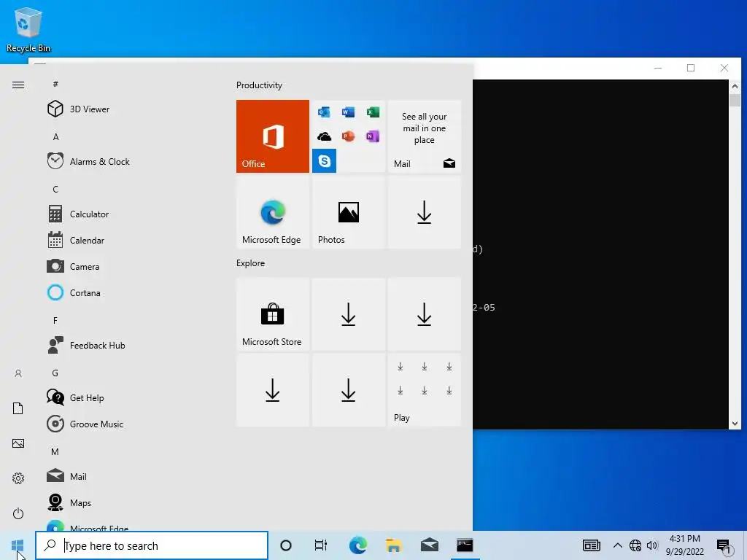747x560 pixels.
Task: Maximize the console window
Action: point(691,68)
